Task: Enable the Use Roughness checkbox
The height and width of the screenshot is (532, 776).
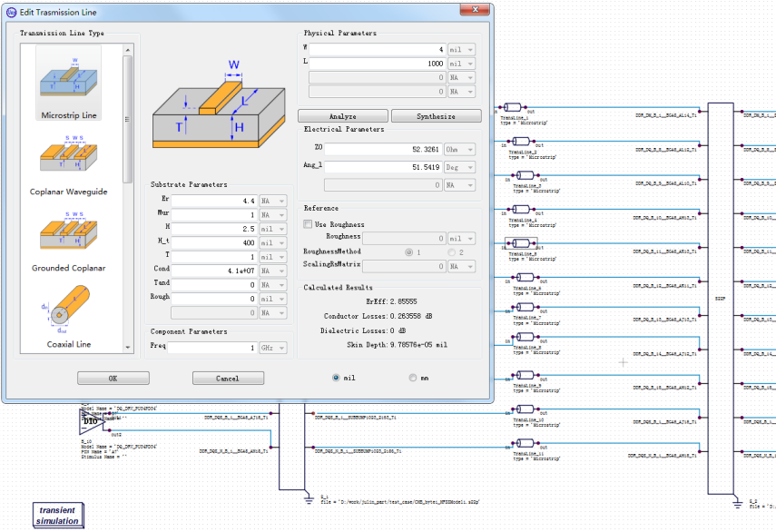Action: click(x=308, y=224)
